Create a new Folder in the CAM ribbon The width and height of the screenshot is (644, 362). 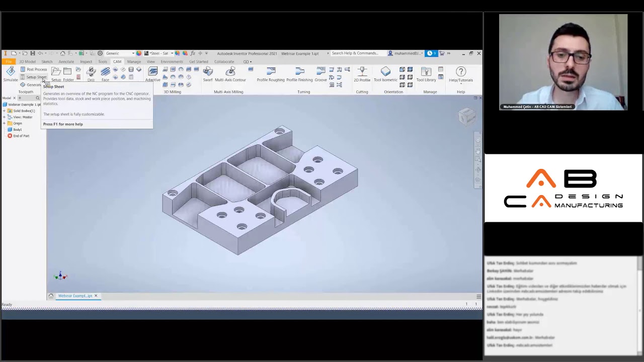[68, 74]
